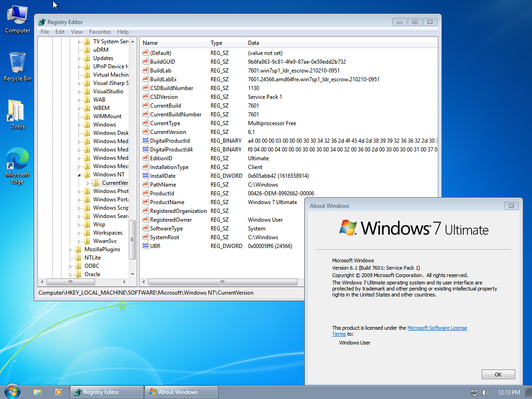Click the Registry Editor title bar icon
Viewport: 532px width, 399px height.
pos(42,22)
